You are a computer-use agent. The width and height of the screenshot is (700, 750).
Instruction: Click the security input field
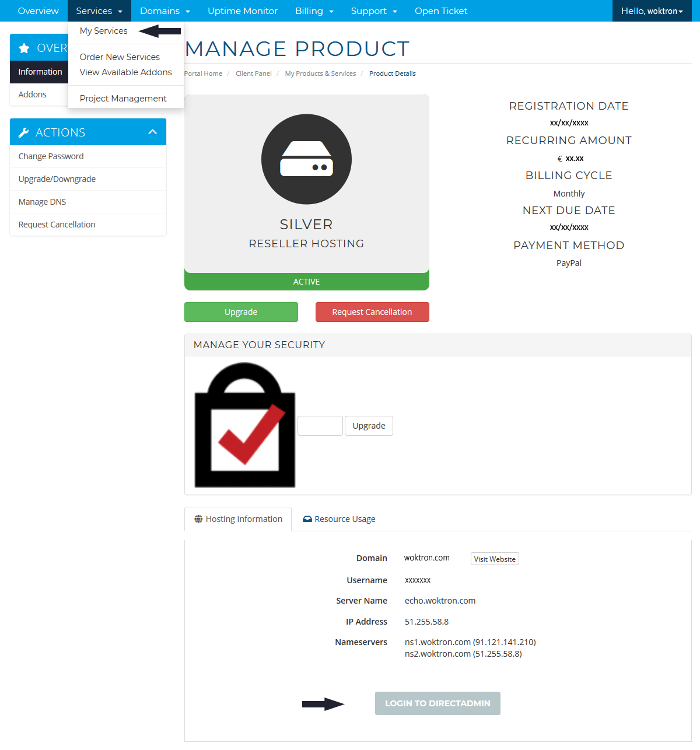(320, 426)
